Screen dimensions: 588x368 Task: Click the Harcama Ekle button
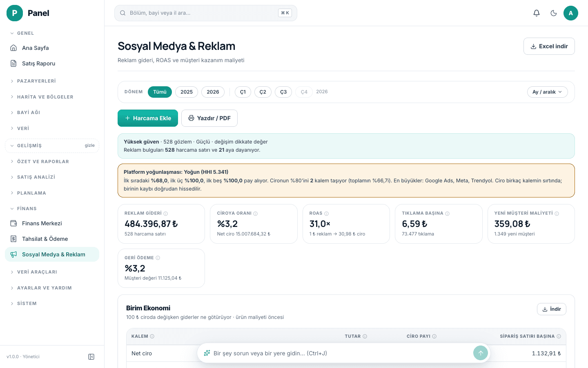pos(148,118)
